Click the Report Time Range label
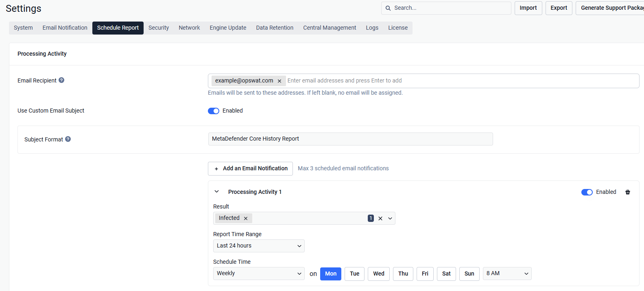Image resolution: width=644 pixels, height=291 pixels. 237,235
